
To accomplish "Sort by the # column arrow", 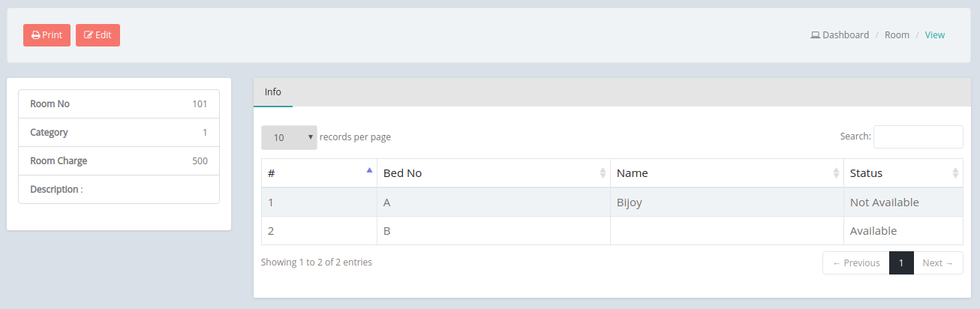I will 369,170.
